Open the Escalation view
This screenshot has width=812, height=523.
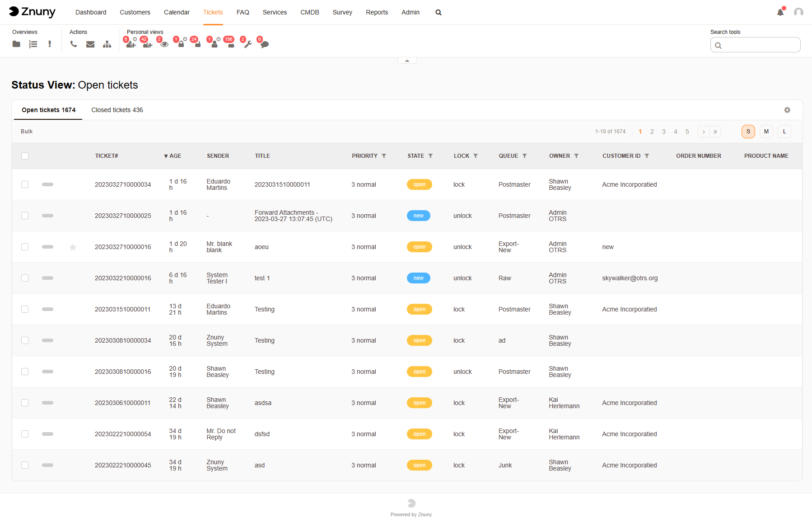(50, 44)
